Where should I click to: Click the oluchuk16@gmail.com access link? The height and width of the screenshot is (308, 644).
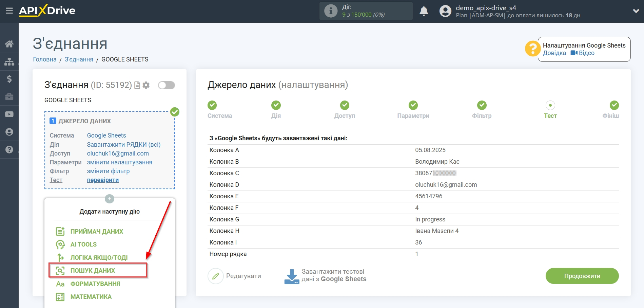tap(118, 153)
